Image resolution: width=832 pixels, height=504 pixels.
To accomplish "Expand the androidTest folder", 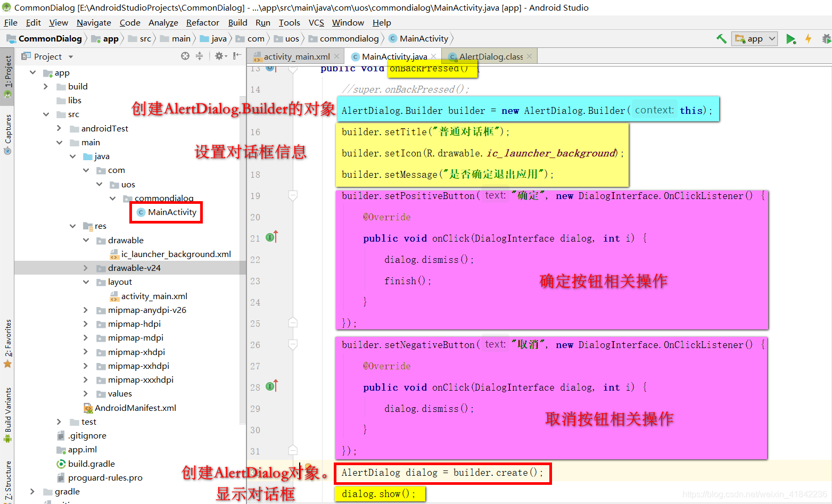I will tap(59, 128).
